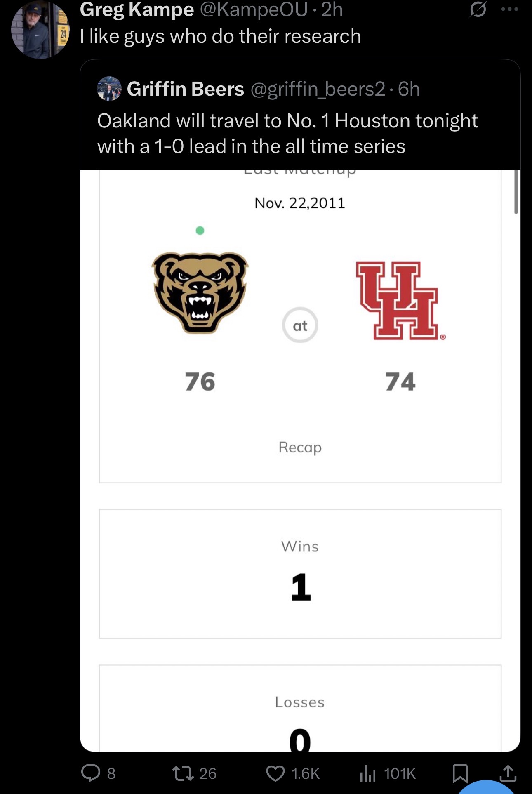Open the quoted Griffin Beers tweet text
Viewport: 532px width, 794px height.
(287, 133)
